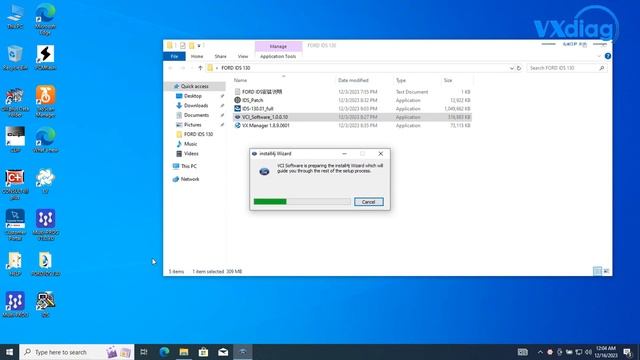640x360 pixels.
Task: Click the taskbar clock and date
Action: [606, 352]
